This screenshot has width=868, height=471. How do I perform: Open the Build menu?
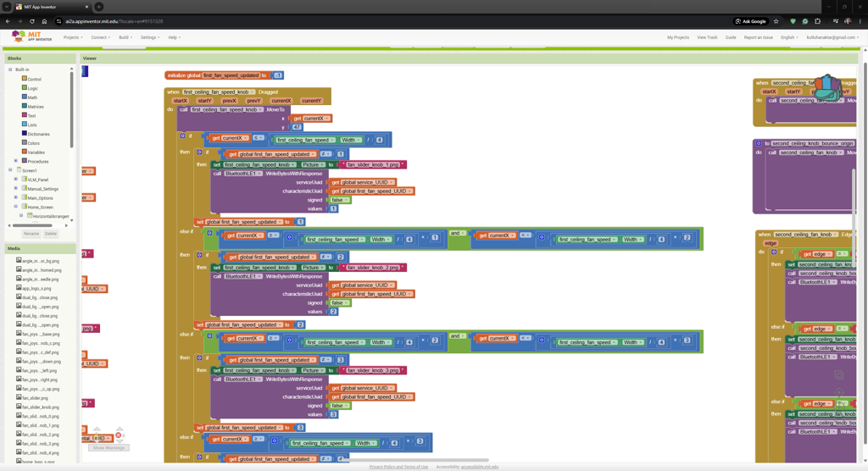[125, 37]
